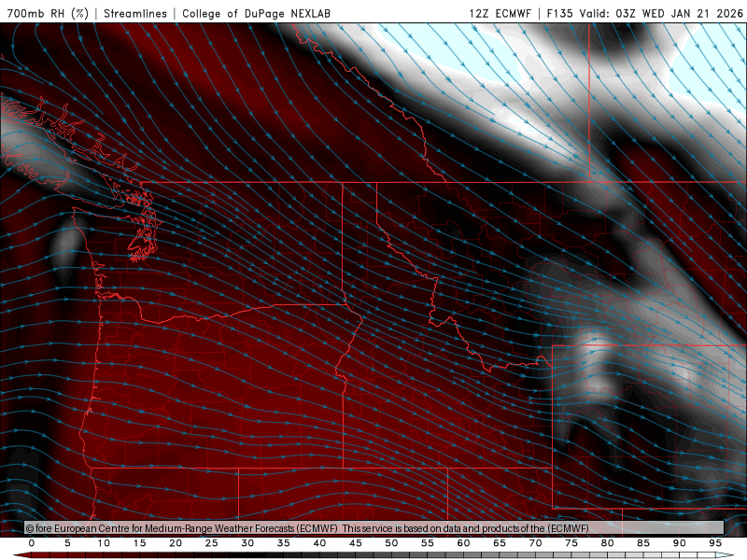Select the 'Streamlines' label in header

(135, 13)
